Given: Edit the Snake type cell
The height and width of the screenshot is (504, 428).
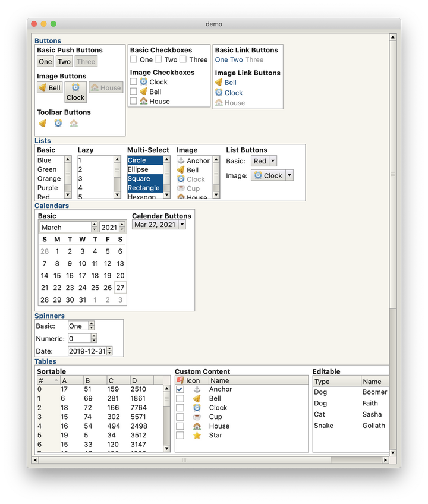Looking at the screenshot, I should click(x=337, y=426).
